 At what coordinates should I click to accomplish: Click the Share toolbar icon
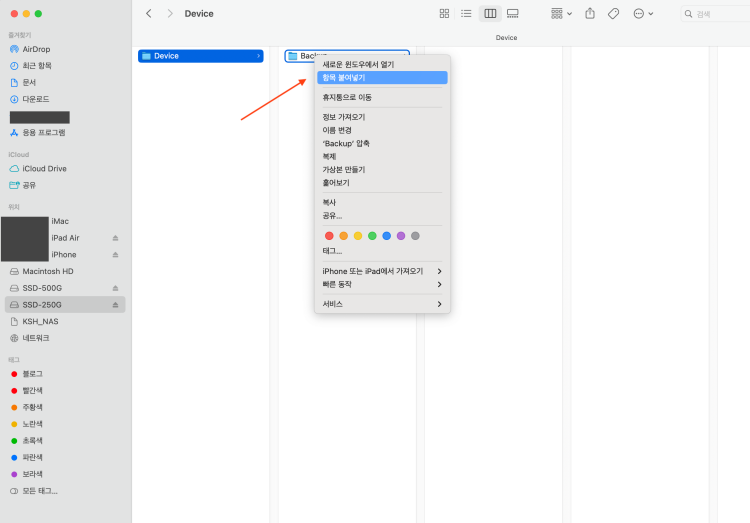590,13
